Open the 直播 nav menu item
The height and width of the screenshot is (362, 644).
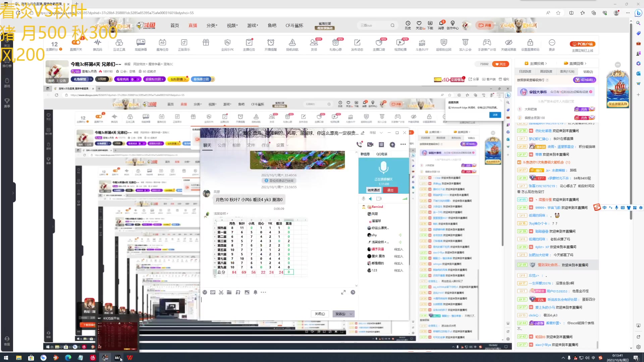(193, 25)
